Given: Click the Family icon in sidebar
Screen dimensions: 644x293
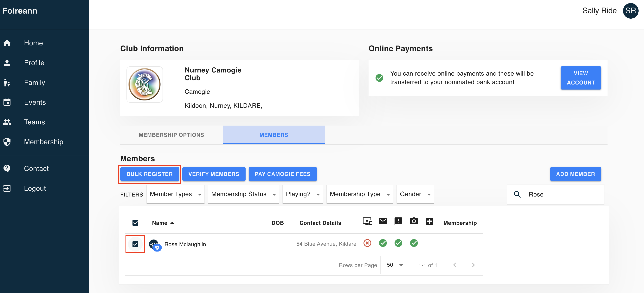Looking at the screenshot, I should click(7, 82).
